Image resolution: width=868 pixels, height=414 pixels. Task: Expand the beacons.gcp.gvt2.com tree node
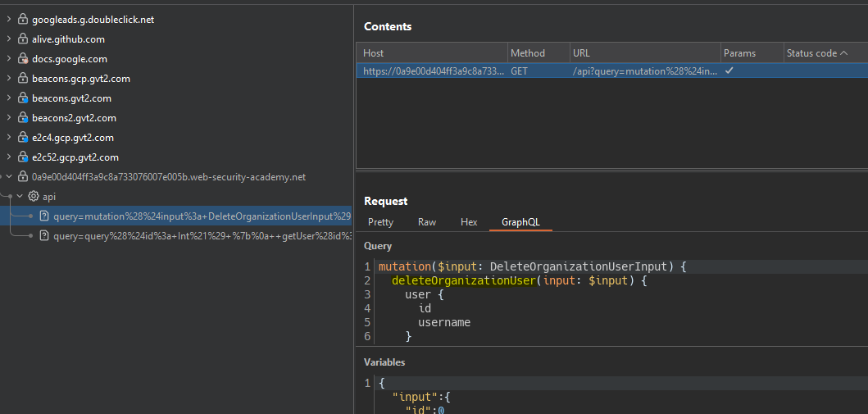point(8,79)
